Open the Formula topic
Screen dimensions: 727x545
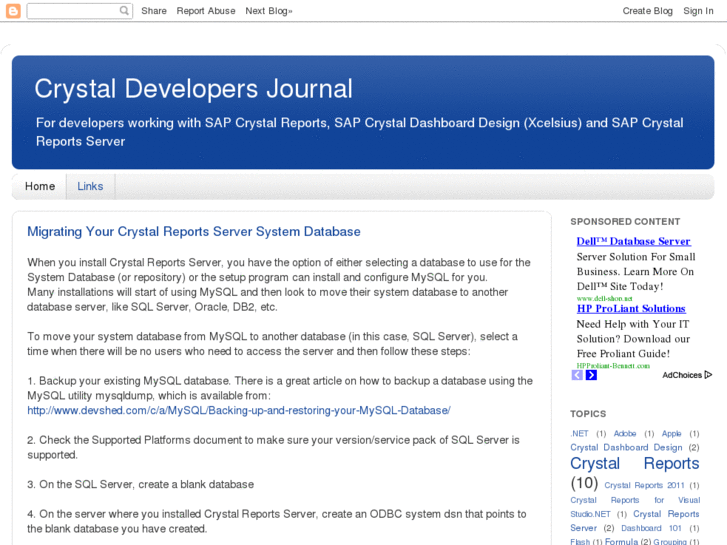point(621,541)
